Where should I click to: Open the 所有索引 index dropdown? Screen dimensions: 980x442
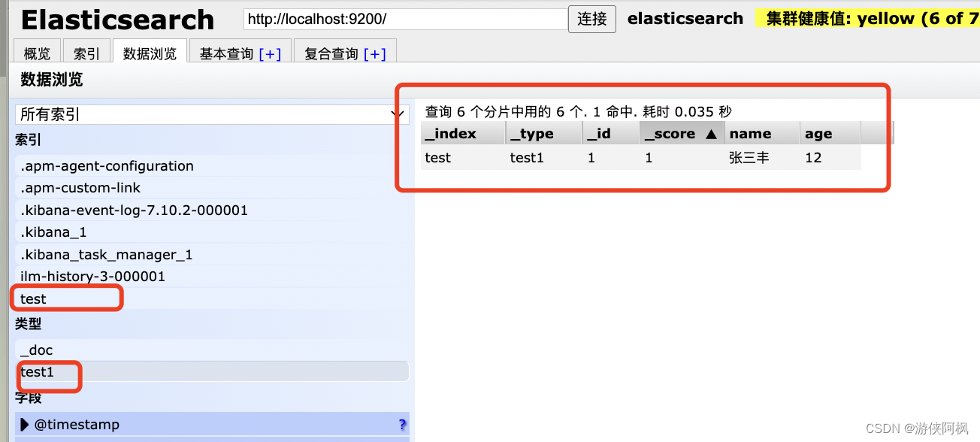pos(212,114)
